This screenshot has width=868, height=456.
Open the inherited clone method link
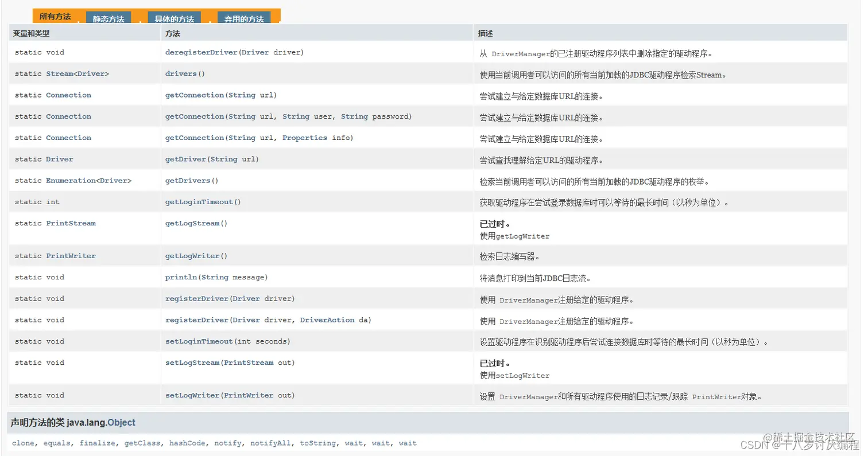pyautogui.click(x=23, y=443)
